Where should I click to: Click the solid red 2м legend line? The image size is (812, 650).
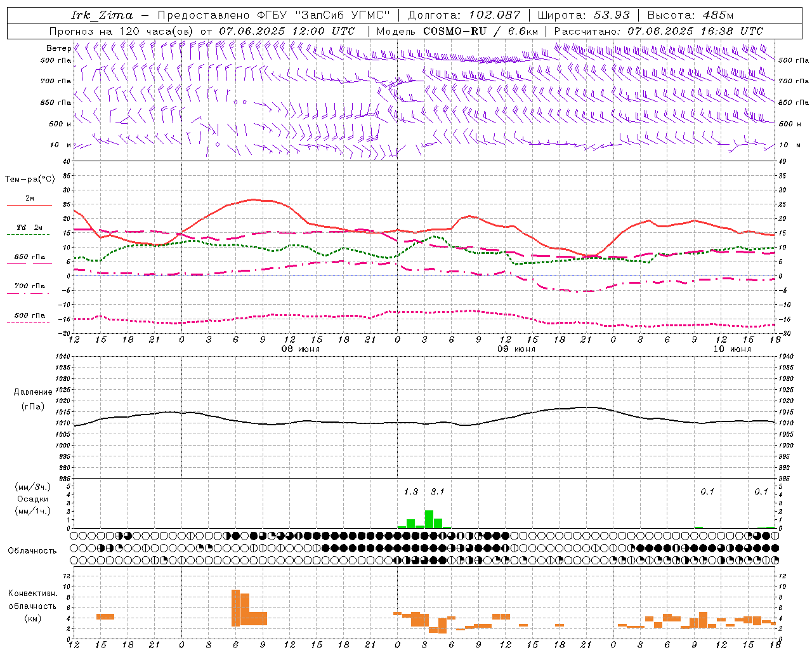(29, 205)
